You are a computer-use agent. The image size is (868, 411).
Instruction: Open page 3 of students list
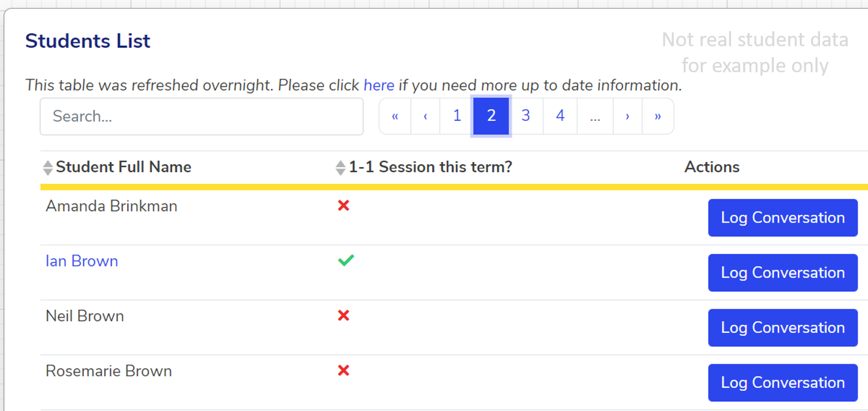click(525, 116)
